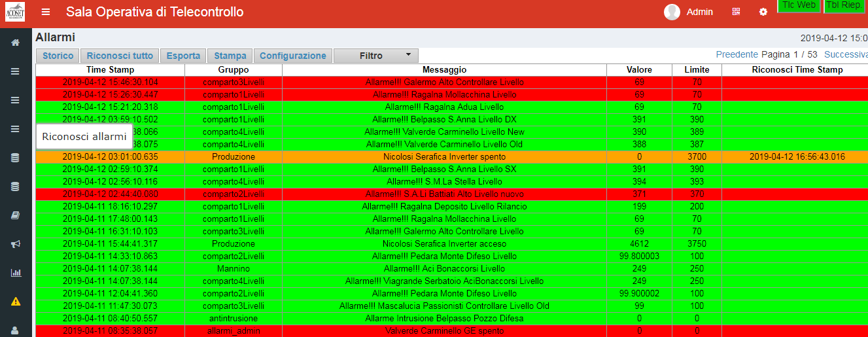Select timestamp 2019-04-12 15:46:30.104
The height and width of the screenshot is (337, 868).
pyautogui.click(x=110, y=82)
